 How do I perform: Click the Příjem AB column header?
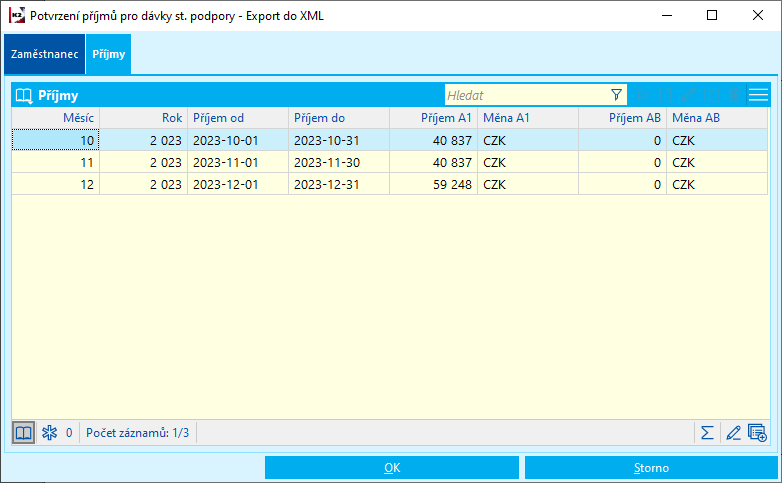[622, 118]
